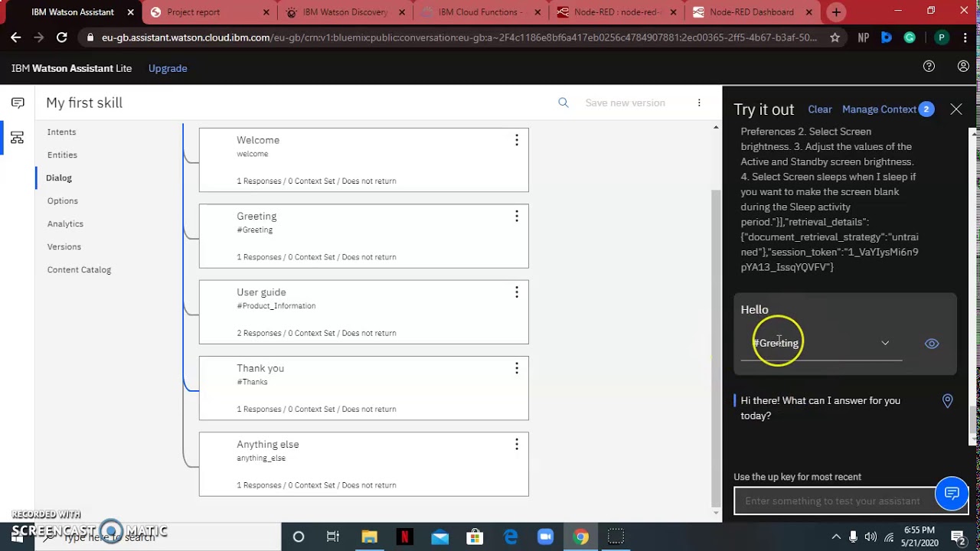Open Analytics in skill navigation
Screen dimensions: 980x551
tap(65, 224)
